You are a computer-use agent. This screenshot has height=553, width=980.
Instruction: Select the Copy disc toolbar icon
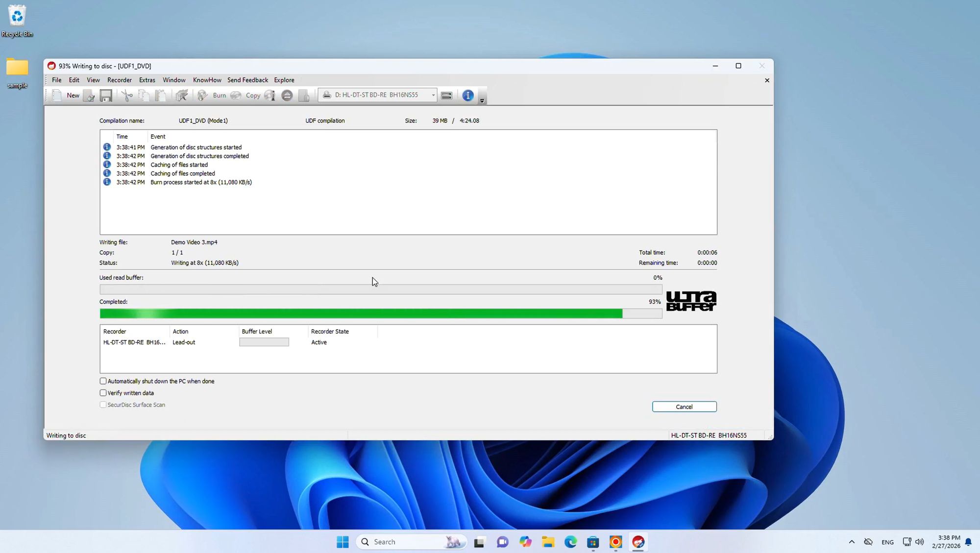[236, 95]
